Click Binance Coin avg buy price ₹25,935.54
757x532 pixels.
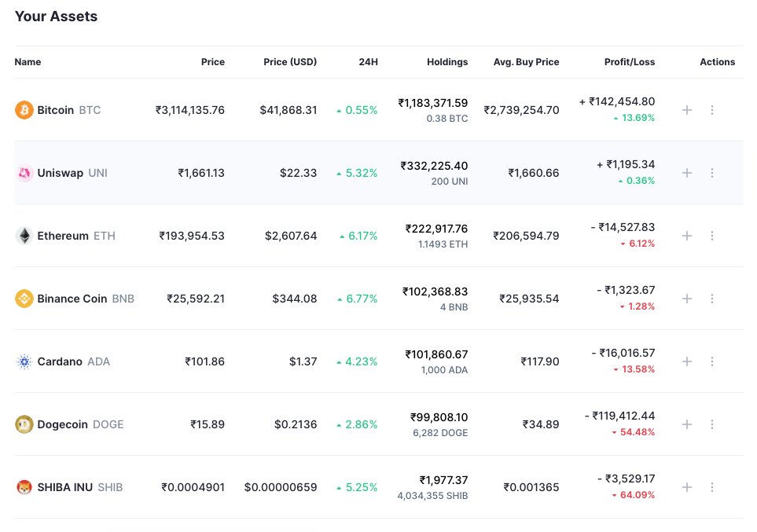click(x=529, y=299)
